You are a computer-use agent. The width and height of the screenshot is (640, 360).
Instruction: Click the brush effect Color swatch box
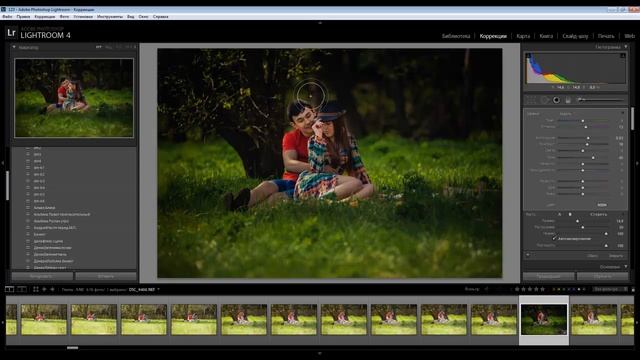[602, 204]
